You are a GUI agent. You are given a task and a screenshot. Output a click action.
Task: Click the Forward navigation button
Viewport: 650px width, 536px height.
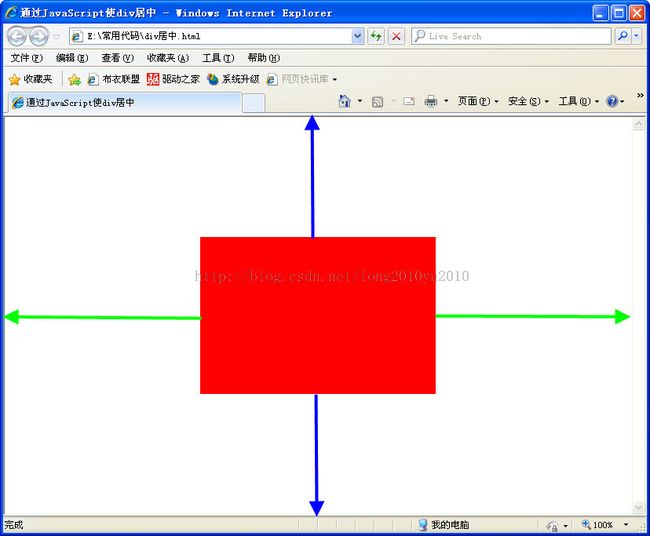[x=39, y=36]
